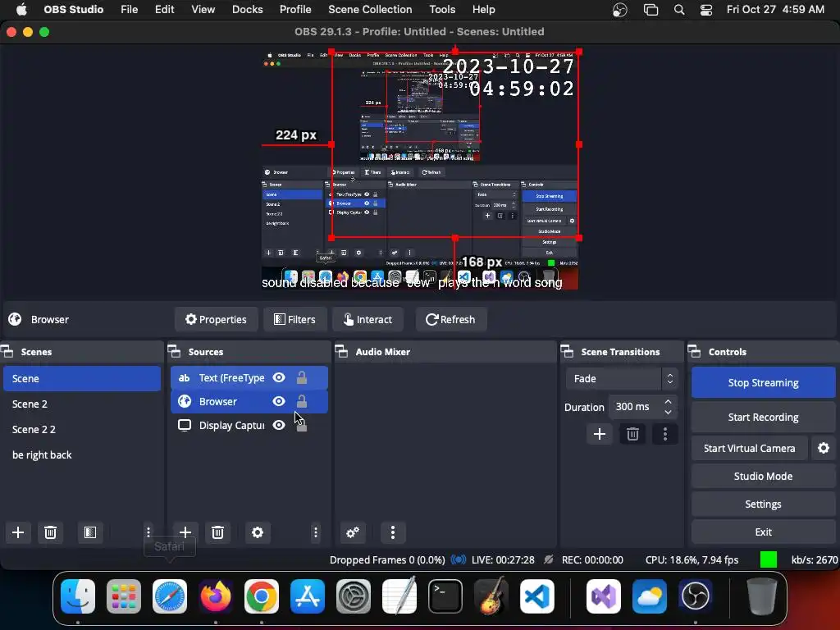Viewport: 840px width, 630px height.
Task: Click Stop Streaming button
Action: (x=764, y=382)
